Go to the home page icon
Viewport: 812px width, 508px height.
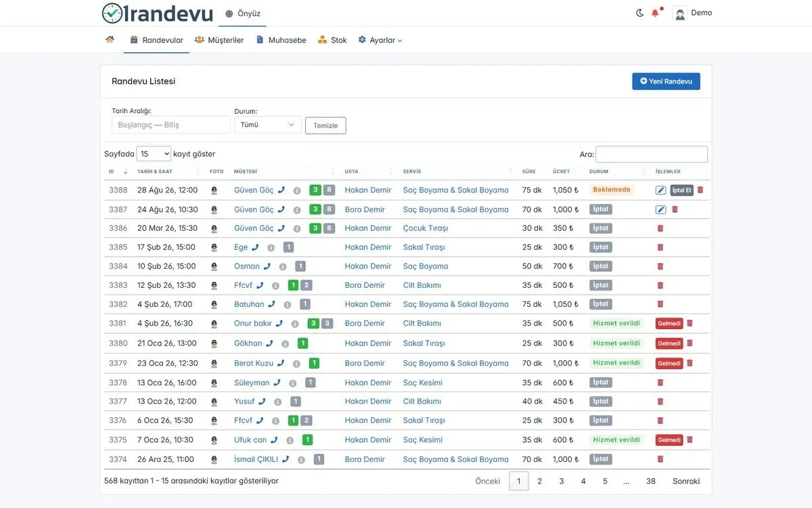coord(110,40)
